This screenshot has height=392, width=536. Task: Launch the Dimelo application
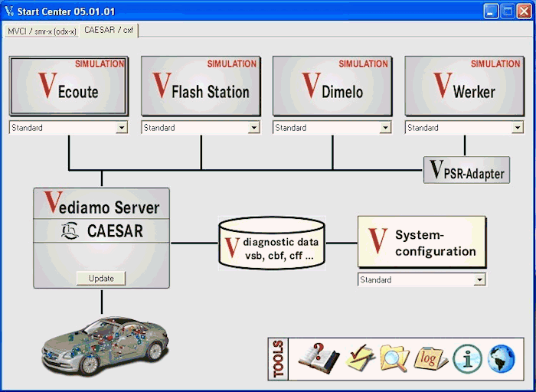pos(332,86)
